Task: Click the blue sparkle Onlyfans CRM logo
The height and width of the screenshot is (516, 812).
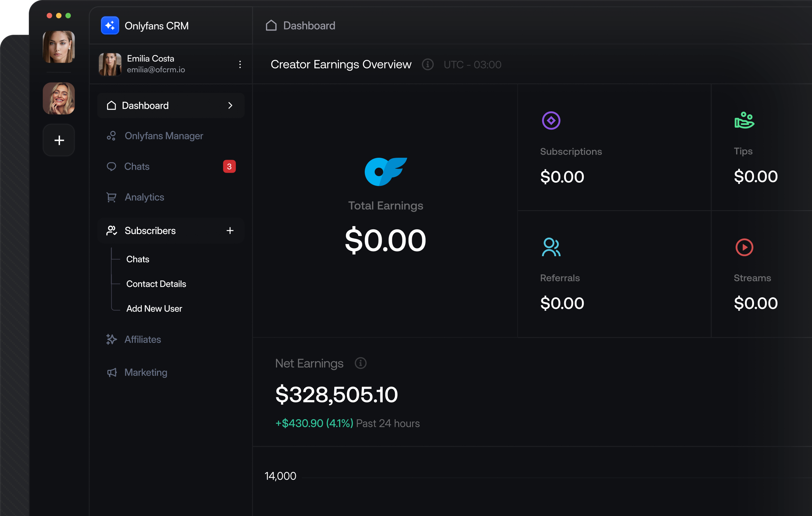Action: (110, 25)
